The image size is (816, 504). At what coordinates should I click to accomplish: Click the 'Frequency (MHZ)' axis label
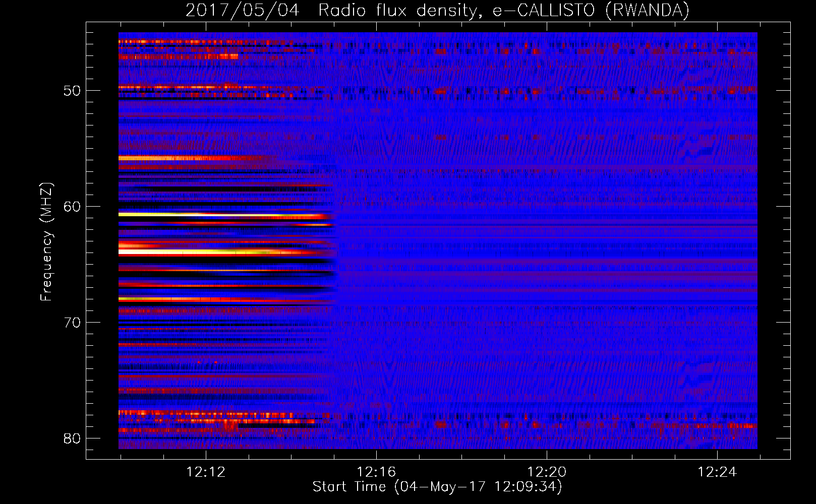tap(46, 241)
